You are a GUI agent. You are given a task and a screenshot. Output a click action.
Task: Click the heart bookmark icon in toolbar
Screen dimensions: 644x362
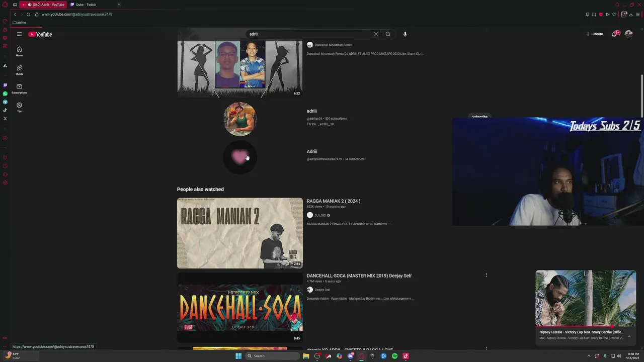(x=614, y=15)
